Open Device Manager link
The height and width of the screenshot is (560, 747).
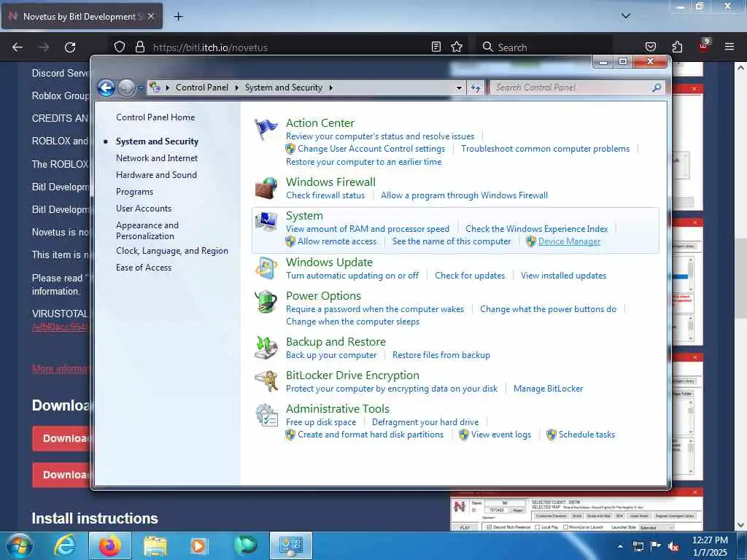(x=569, y=241)
